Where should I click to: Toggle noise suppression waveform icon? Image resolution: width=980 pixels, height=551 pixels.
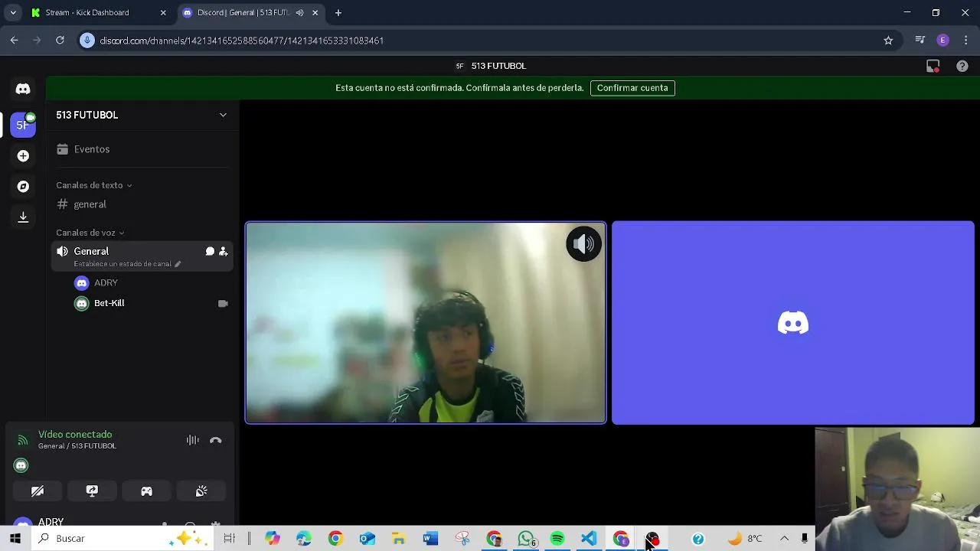click(193, 440)
